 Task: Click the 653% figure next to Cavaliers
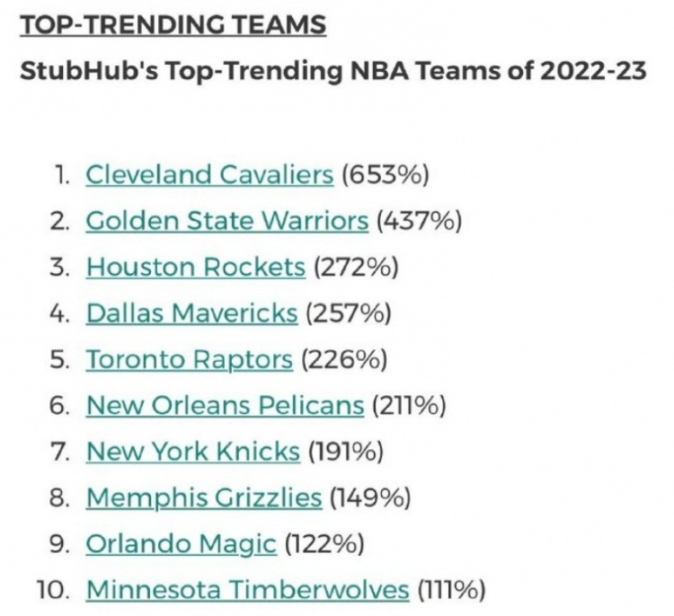coord(386,175)
